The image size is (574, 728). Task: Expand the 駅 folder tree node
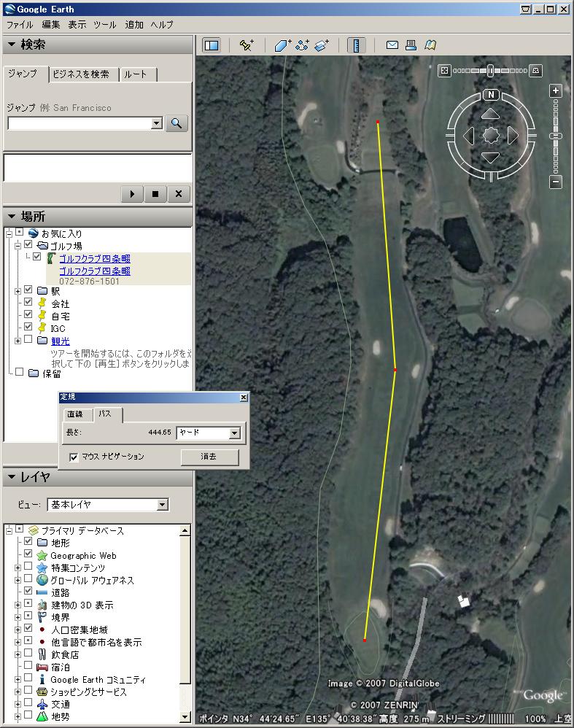18,292
